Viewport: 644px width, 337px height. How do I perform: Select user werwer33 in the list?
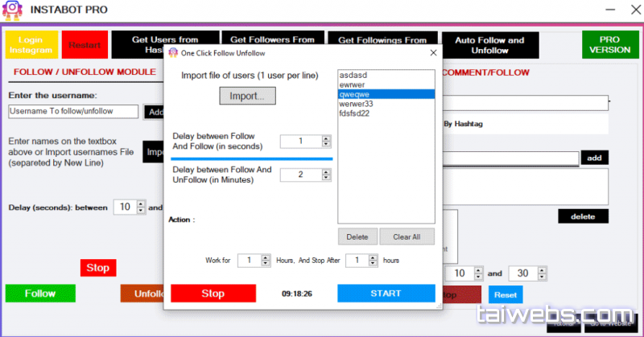386,104
